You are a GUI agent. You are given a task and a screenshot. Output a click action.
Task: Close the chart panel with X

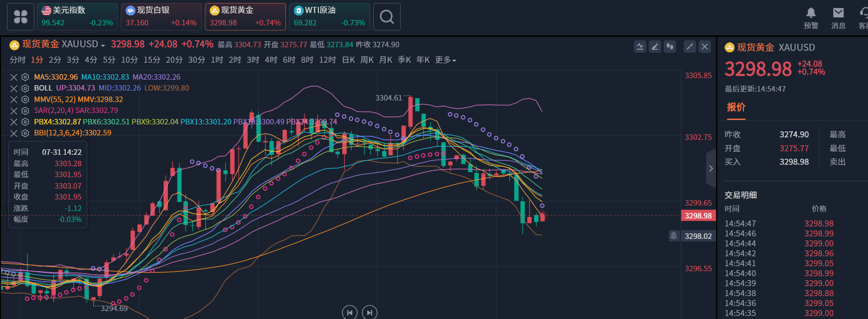[x=705, y=47]
